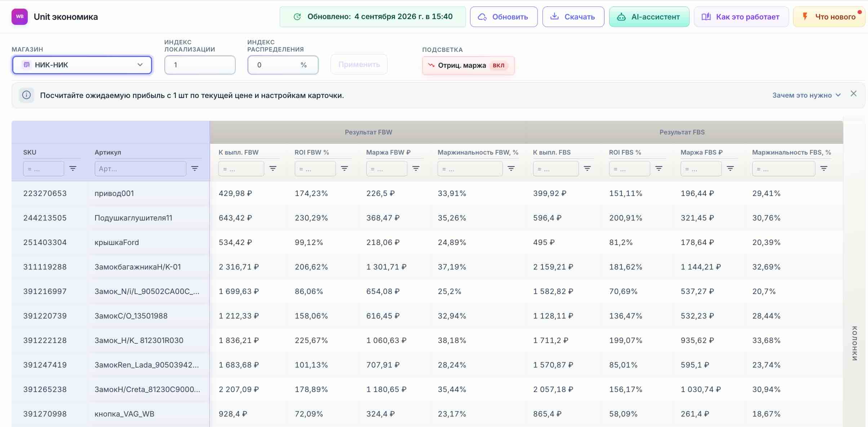868x427 pixels.
Task: Click the Маржинальность FBW, % filter input
Action: pyautogui.click(x=470, y=169)
